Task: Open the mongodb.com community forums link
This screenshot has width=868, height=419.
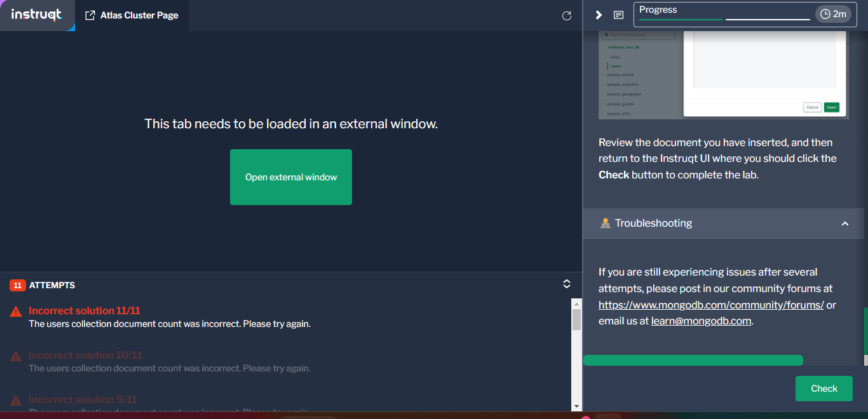Action: click(711, 305)
